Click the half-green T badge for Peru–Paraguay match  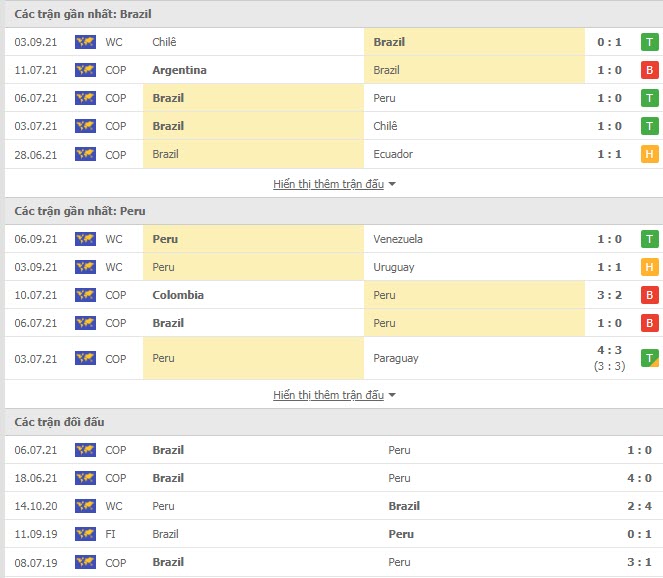pyautogui.click(x=649, y=358)
